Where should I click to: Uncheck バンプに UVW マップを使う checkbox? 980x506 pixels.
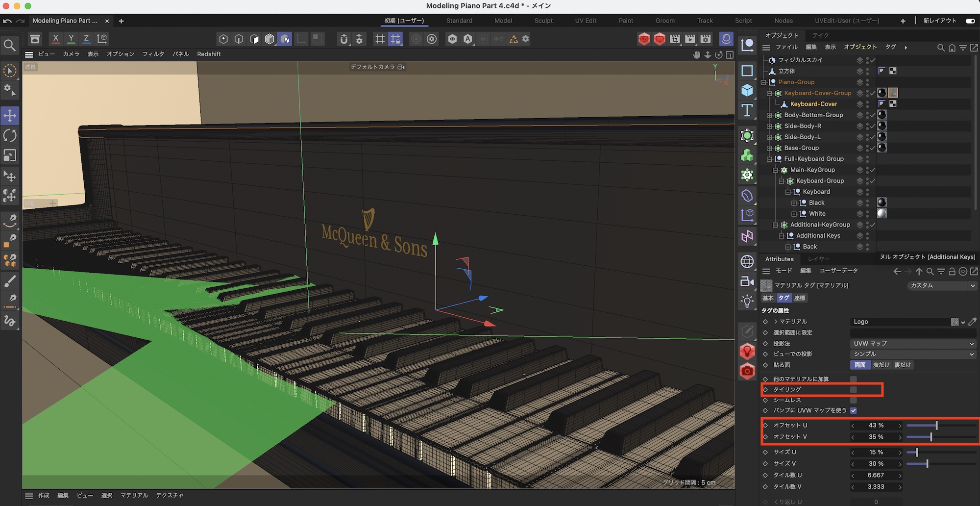click(854, 410)
